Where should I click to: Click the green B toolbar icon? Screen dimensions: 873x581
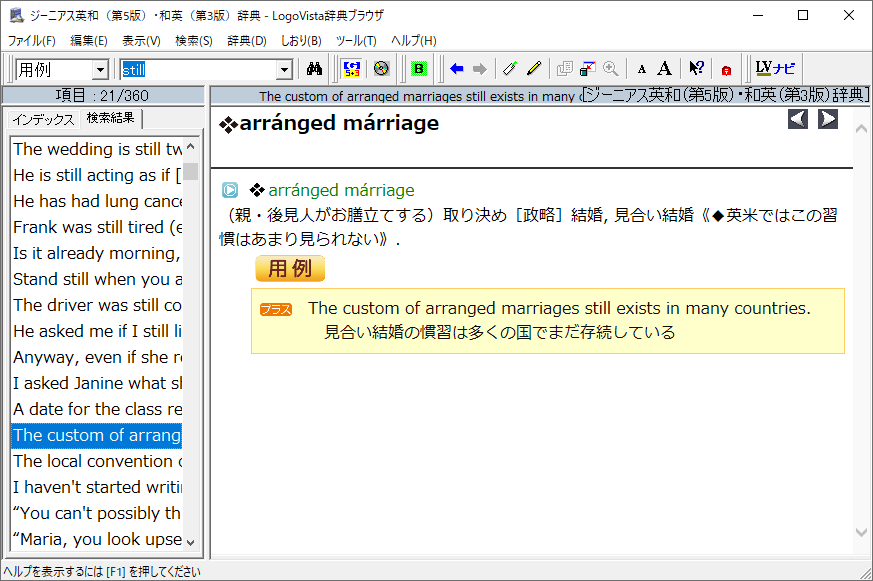[419, 69]
